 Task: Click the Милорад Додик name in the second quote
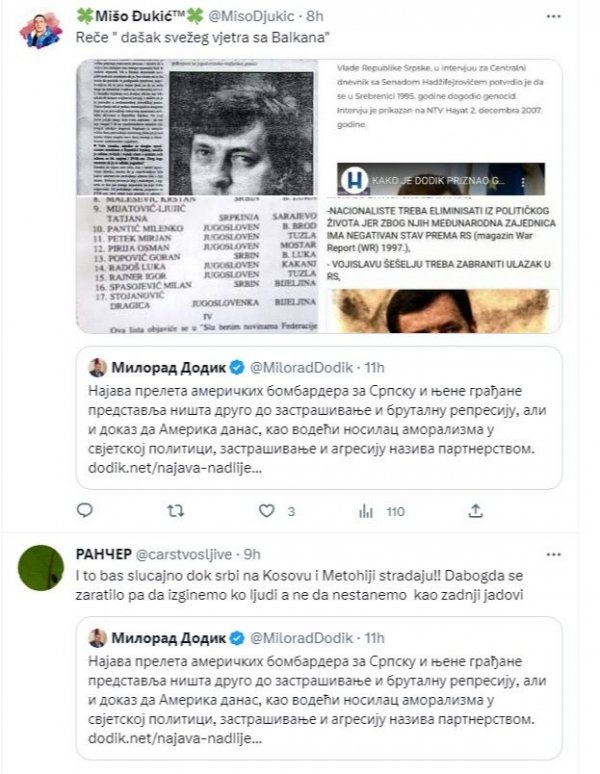point(168,638)
